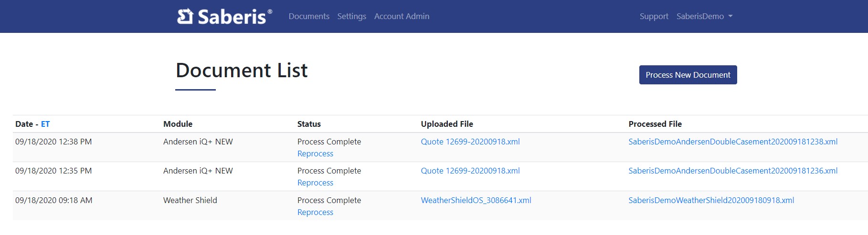Download WeatherShieldOS_3086641.xml uploaded file
868x235 pixels.
476,200
